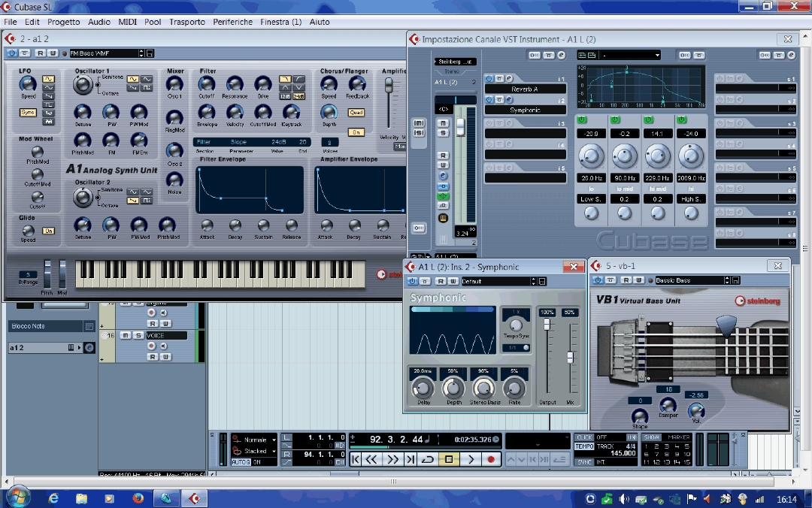The image size is (812, 508).
Task: Click the Resonance knob in the A1 filter
Action: [235, 83]
